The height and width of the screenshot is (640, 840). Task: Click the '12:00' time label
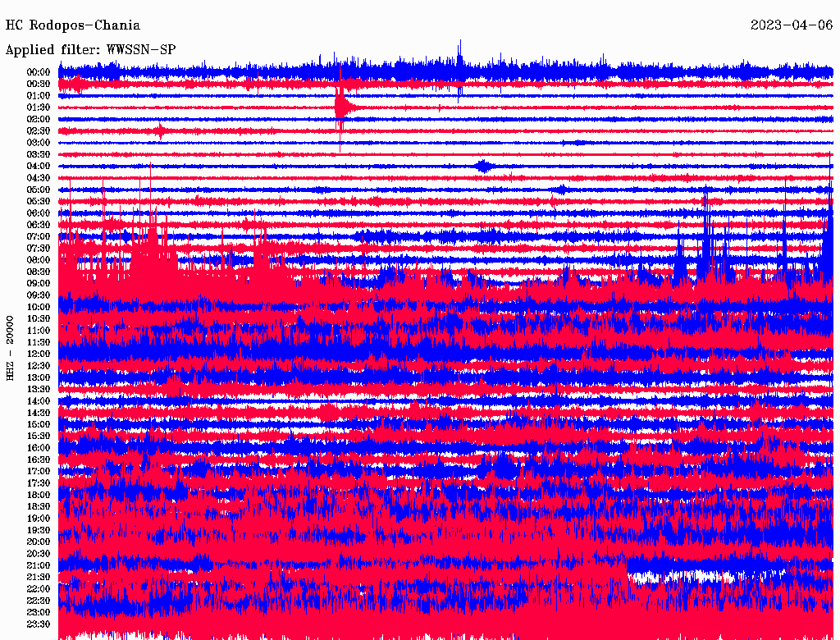click(39, 354)
